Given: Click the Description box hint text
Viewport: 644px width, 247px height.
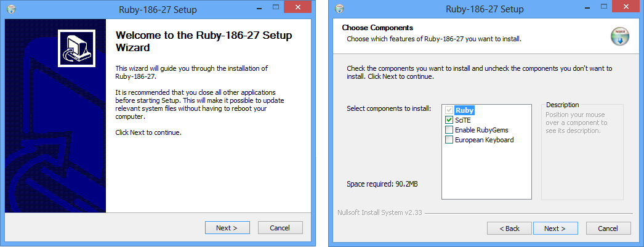Looking at the screenshot, I should click(x=576, y=123).
